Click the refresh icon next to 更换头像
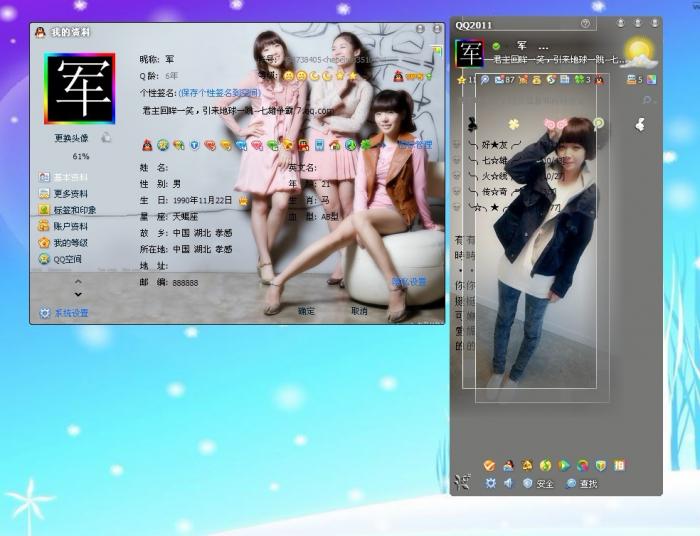Screen dimensions: 700x536 pyautogui.click(x=106, y=137)
